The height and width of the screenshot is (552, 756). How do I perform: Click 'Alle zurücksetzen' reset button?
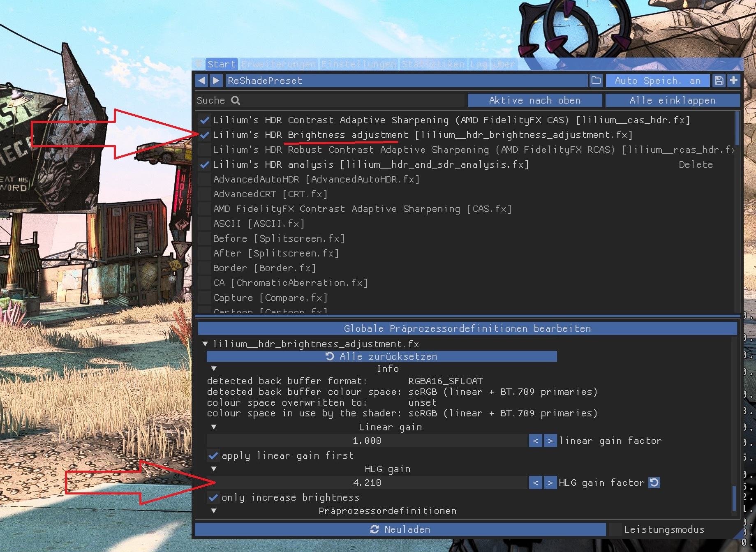coord(381,356)
